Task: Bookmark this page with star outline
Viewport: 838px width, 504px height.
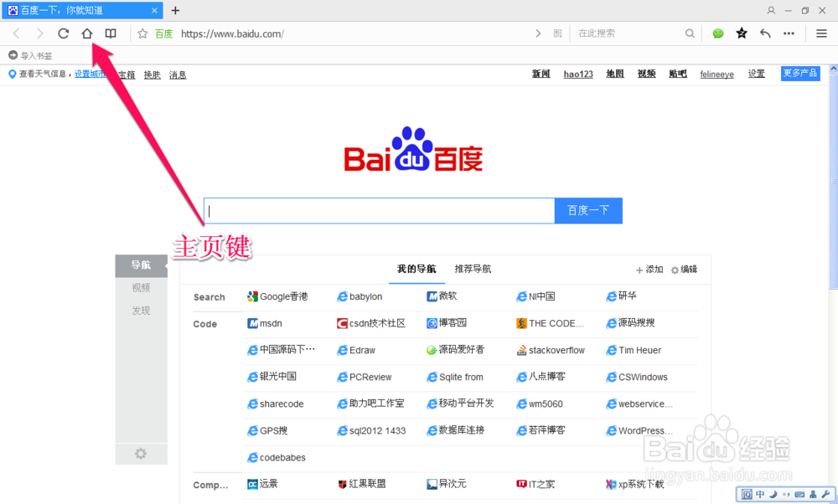Action: (x=142, y=33)
